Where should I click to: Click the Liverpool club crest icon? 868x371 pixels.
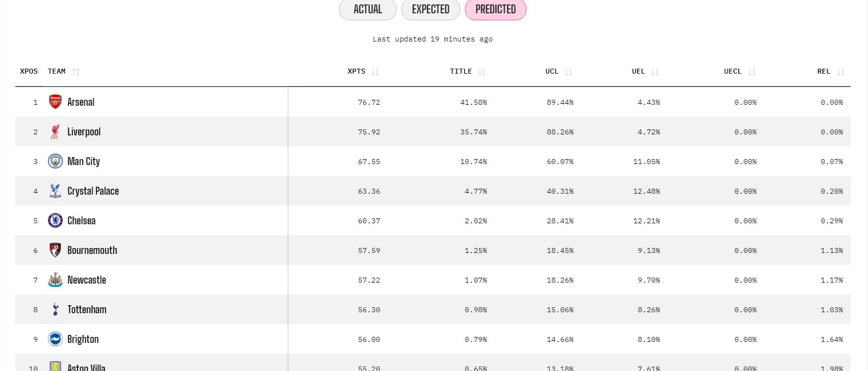[x=55, y=131]
